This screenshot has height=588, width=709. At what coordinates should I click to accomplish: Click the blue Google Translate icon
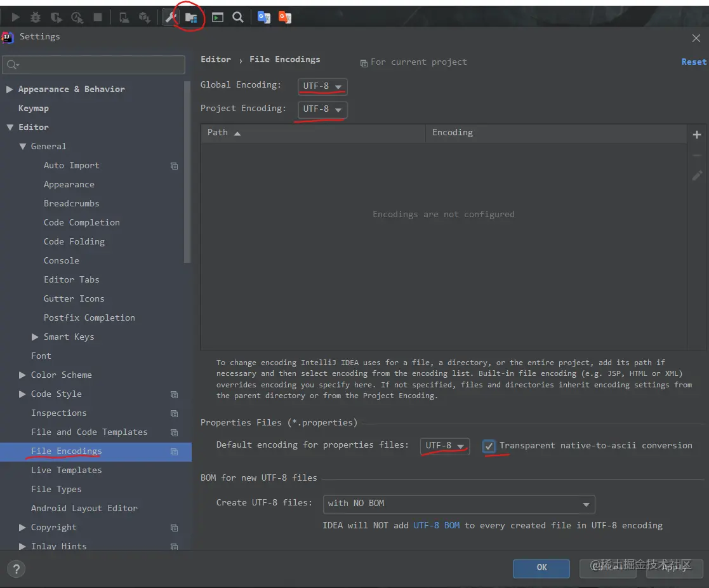[x=263, y=17]
